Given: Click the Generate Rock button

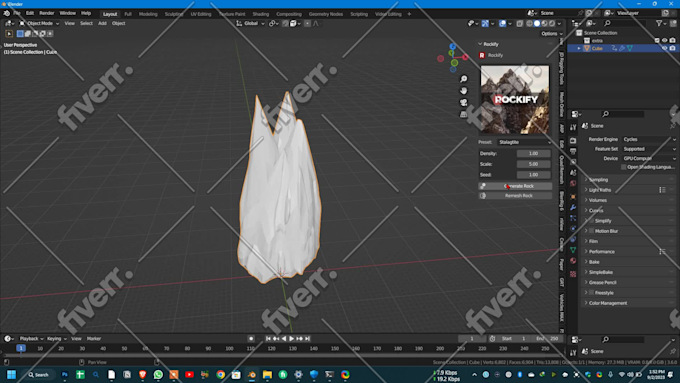Looking at the screenshot, I should coord(515,186).
